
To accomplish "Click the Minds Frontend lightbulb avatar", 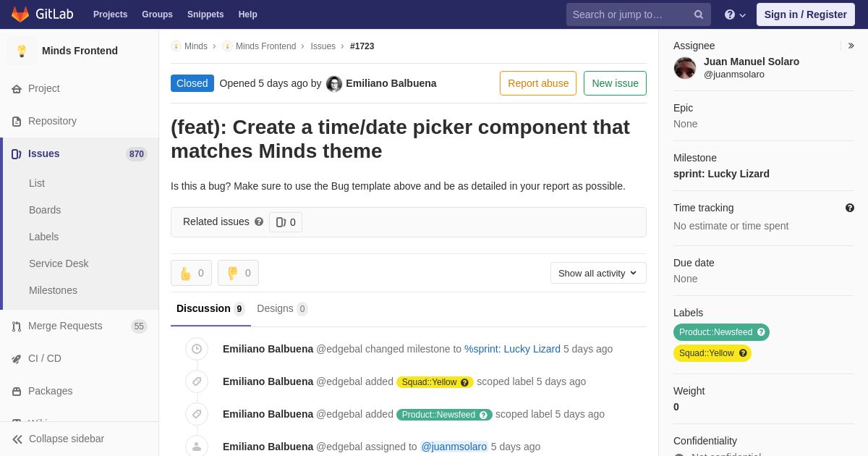I will coord(22,51).
